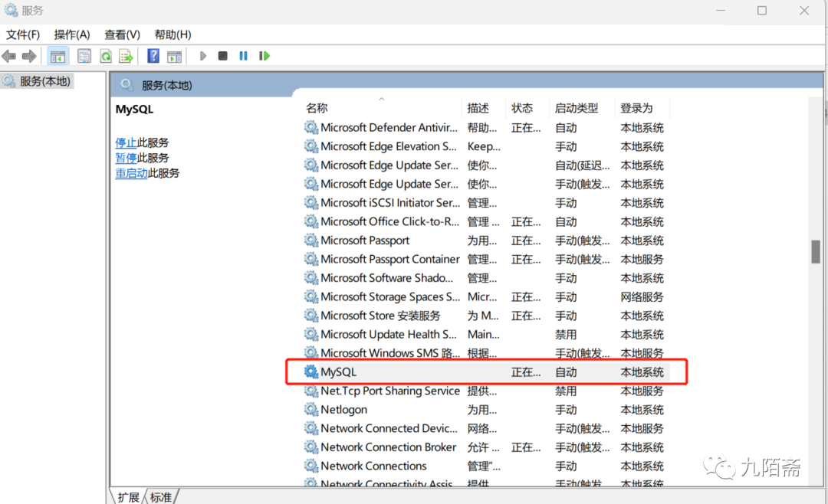Open the Help toolbar icon
828x504 pixels.
pos(153,56)
